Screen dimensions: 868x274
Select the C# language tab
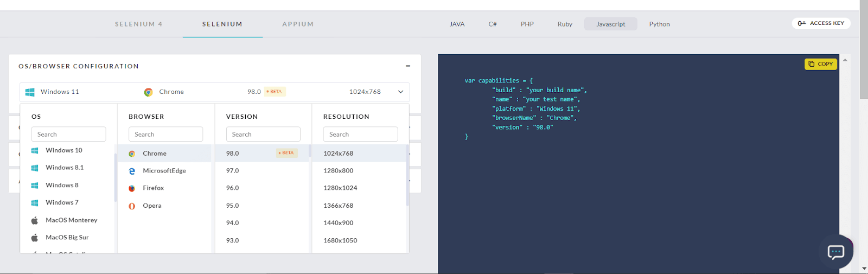[x=493, y=24]
